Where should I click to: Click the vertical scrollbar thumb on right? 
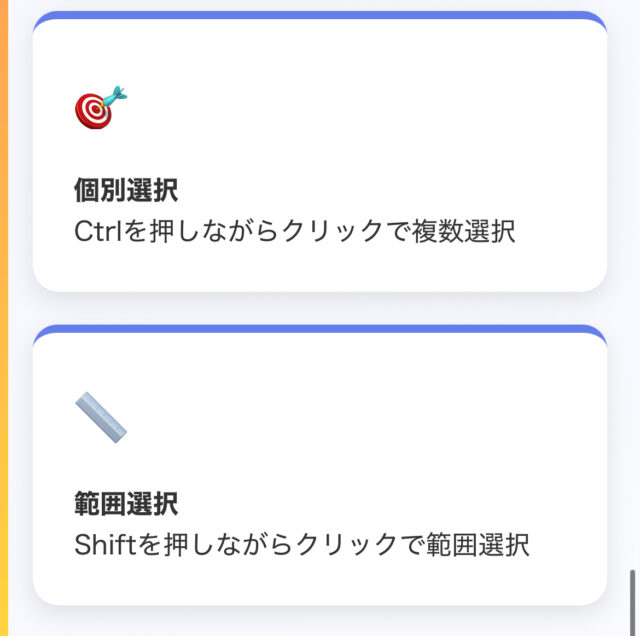(631, 596)
